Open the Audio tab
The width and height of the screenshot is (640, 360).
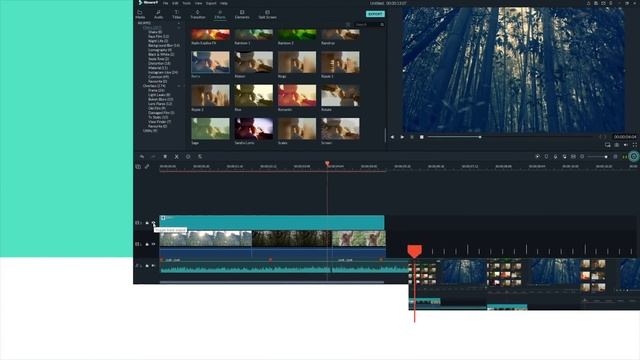pos(158,15)
